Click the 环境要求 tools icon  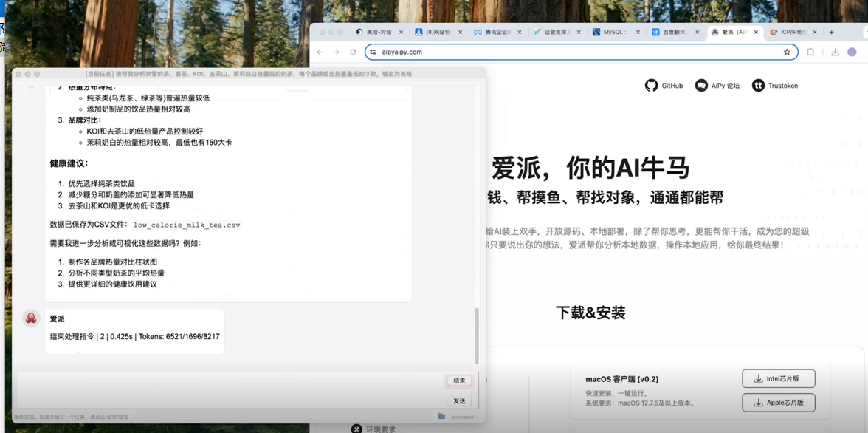tap(357, 429)
